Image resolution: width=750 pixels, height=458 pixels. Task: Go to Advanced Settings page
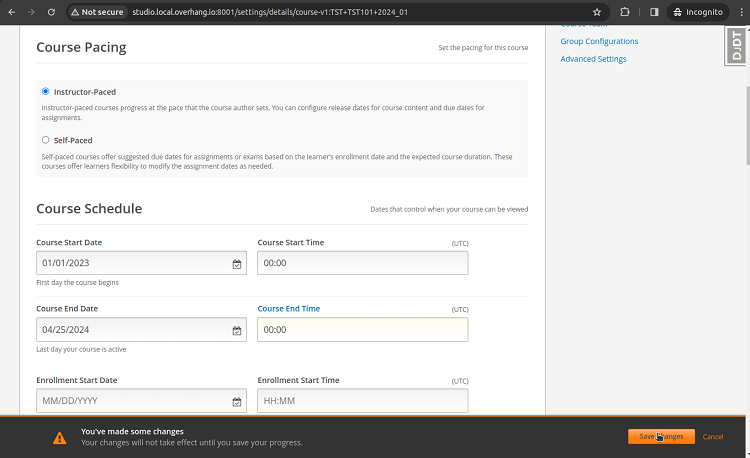(x=593, y=59)
